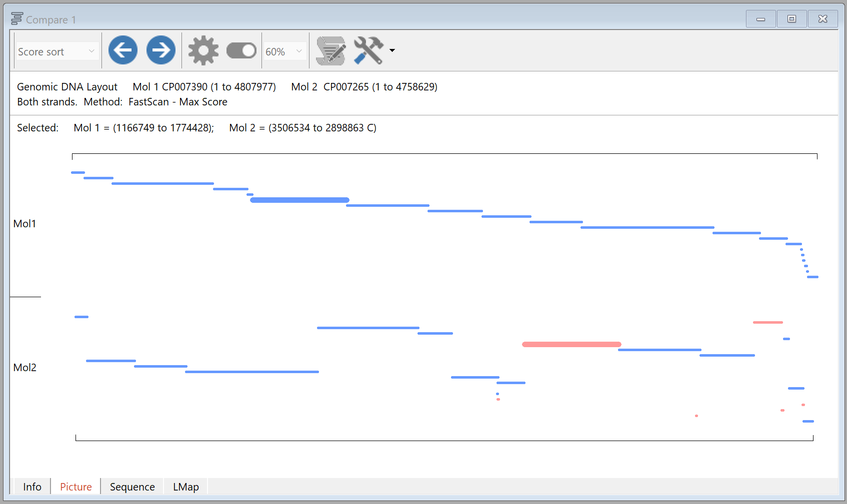This screenshot has height=504, width=847.
Task: Go to the previous match with back arrow
Action: point(123,50)
